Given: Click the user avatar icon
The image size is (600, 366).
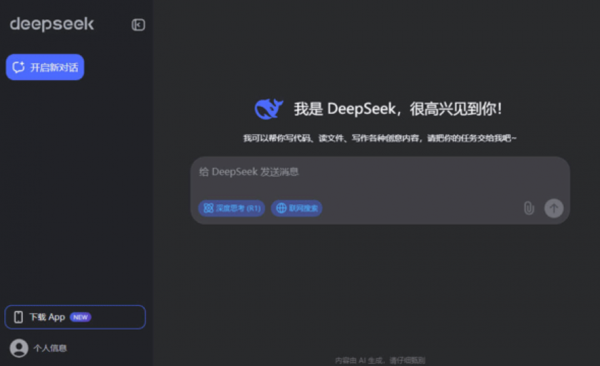Looking at the screenshot, I should (x=19, y=348).
